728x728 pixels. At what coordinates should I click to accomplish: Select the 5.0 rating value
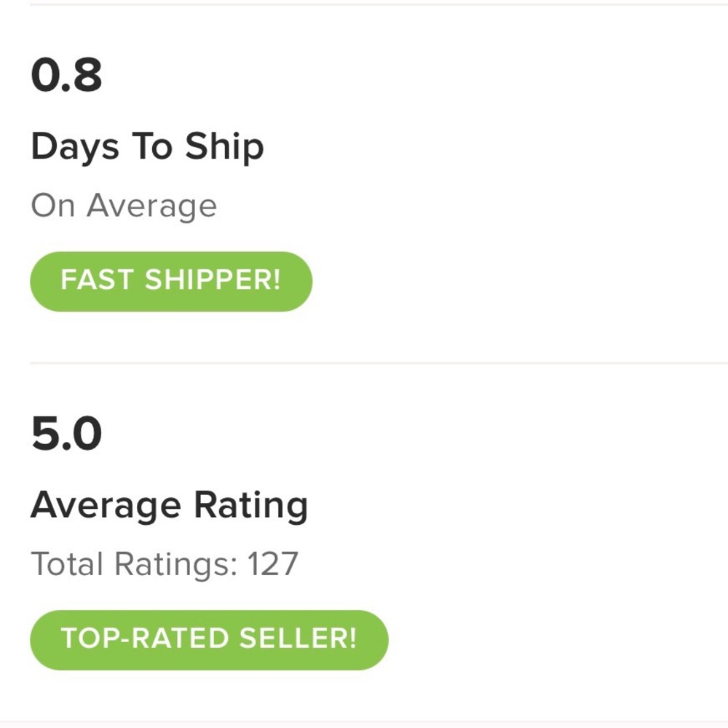tap(66, 435)
